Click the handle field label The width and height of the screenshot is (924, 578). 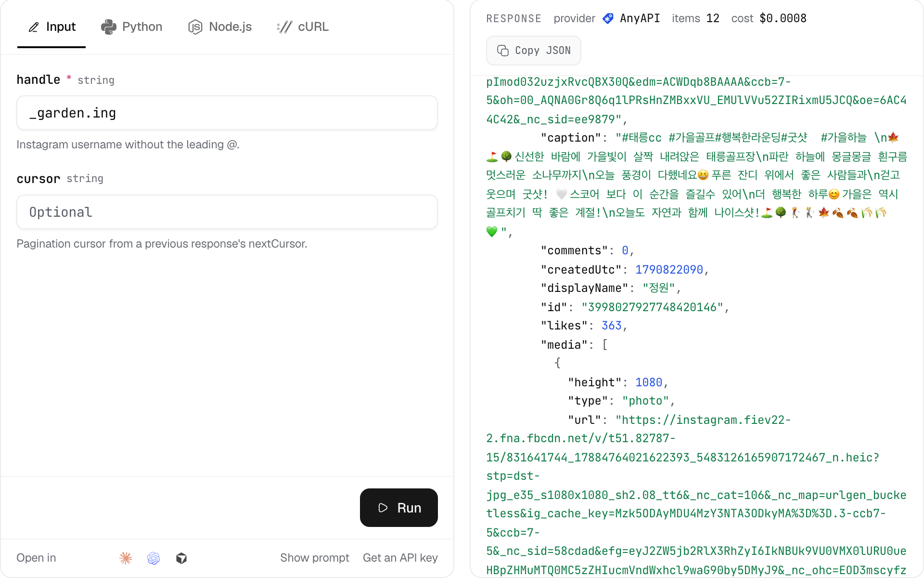[x=38, y=79]
